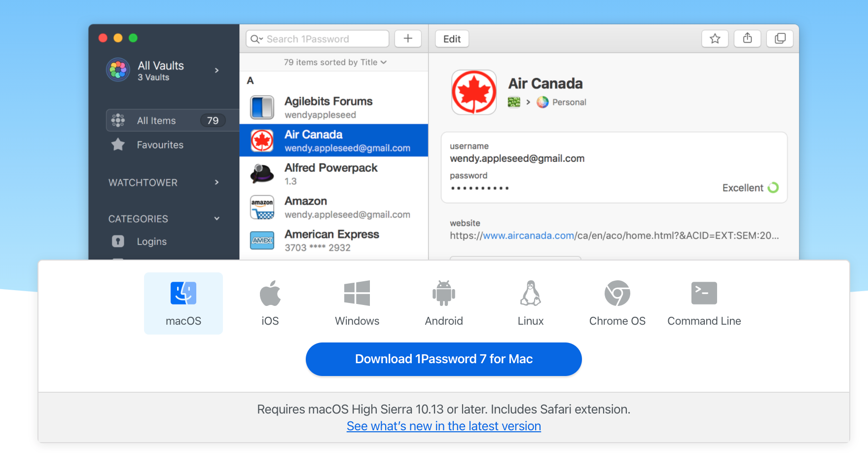Image resolution: width=868 pixels, height=453 pixels.
Task: Select Logins category in sidebar
Action: (151, 241)
